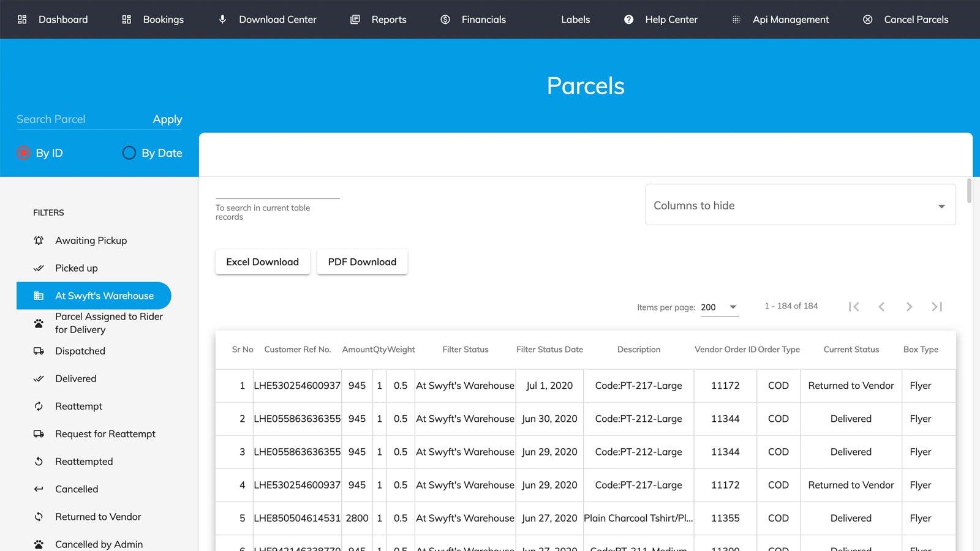Click the 1 - 184 of 184 range label

click(x=791, y=306)
